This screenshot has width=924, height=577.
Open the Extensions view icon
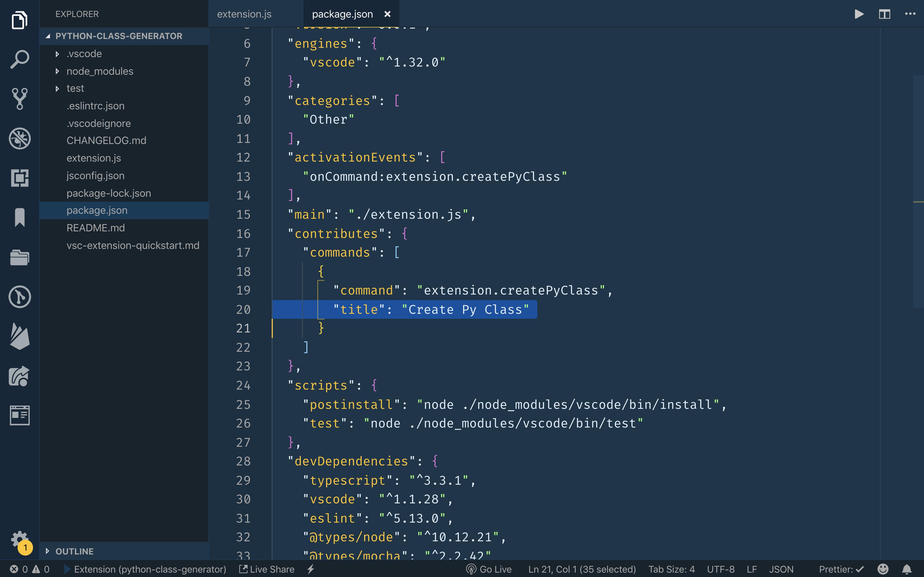pyautogui.click(x=20, y=178)
